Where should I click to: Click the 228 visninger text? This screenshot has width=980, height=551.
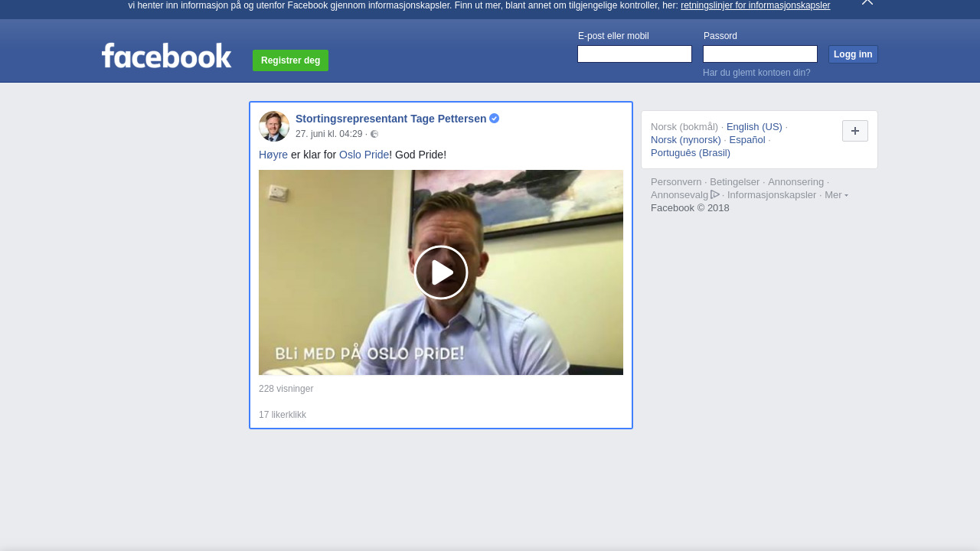pyautogui.click(x=286, y=389)
